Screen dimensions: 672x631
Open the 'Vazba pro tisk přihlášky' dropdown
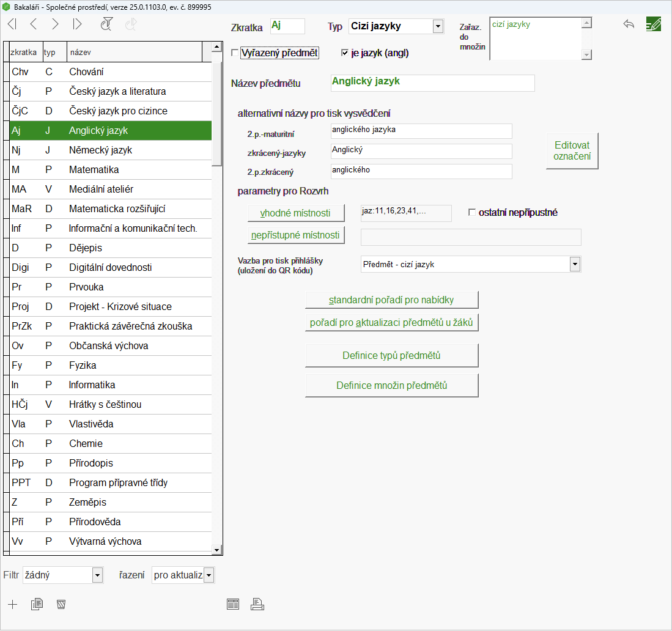574,264
